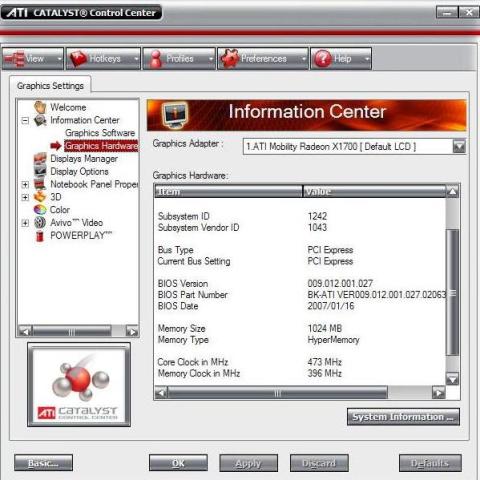This screenshot has width=480, height=480.
Task: Expand the Notebook Panel Properties node
Action: [x=25, y=184]
